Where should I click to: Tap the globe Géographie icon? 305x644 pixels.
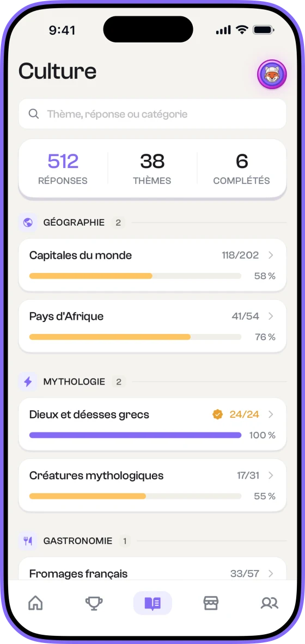pyautogui.click(x=28, y=222)
